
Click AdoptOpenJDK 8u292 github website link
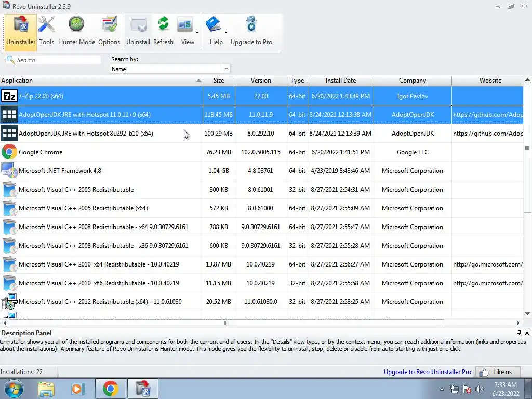pos(488,134)
